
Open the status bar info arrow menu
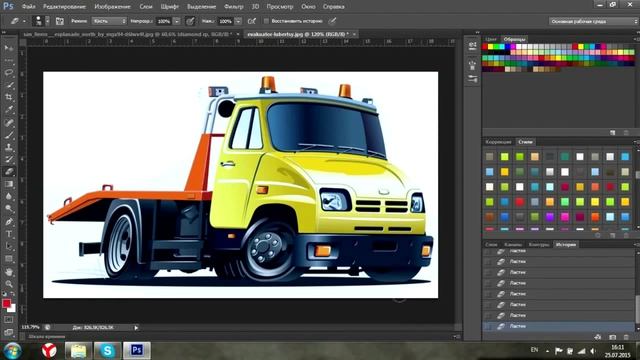[x=136, y=327]
